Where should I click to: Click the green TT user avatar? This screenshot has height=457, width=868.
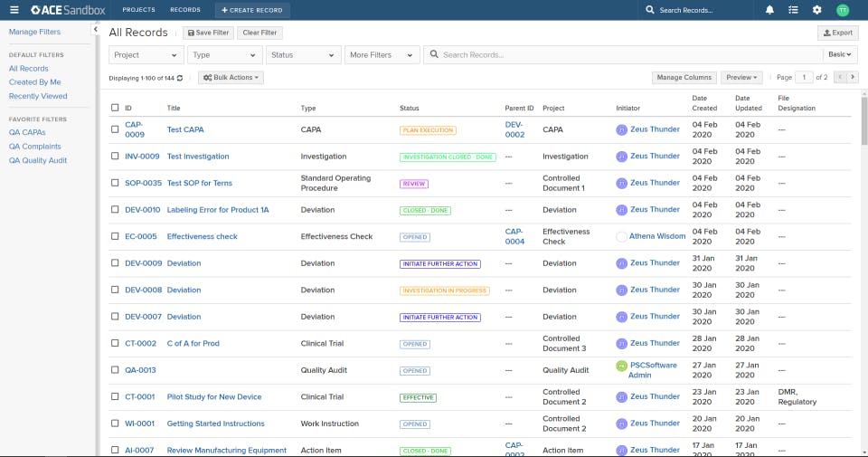pos(843,10)
